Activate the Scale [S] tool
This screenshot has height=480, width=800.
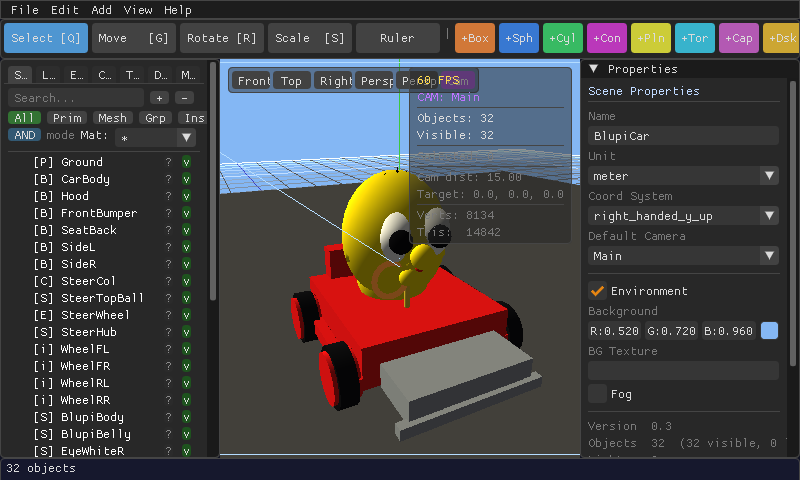click(x=310, y=38)
